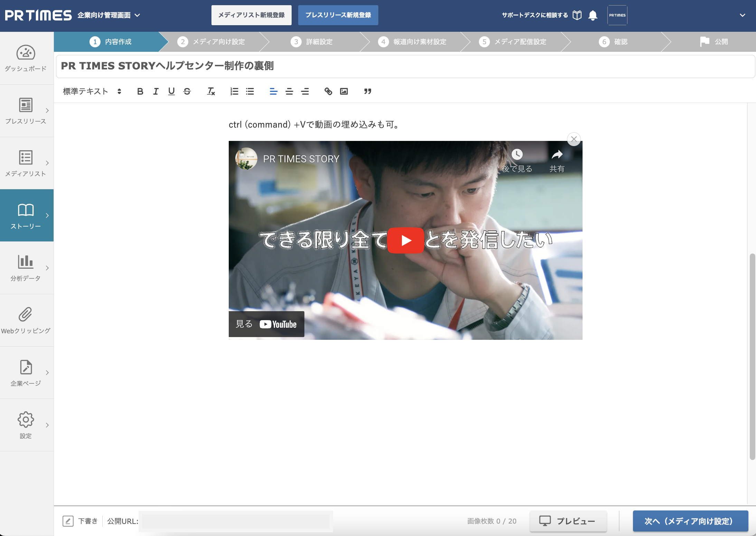
Task: Open the notifications bell
Action: 593,15
